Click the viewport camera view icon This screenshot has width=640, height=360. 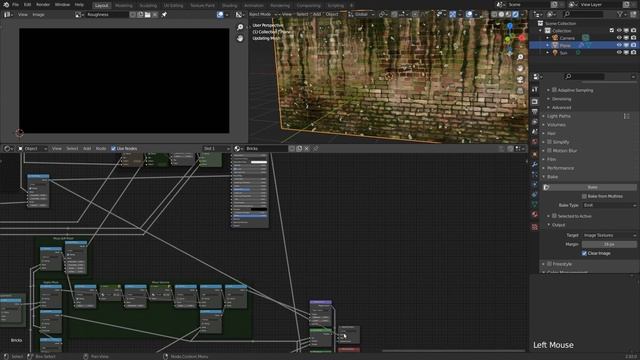pos(520,79)
